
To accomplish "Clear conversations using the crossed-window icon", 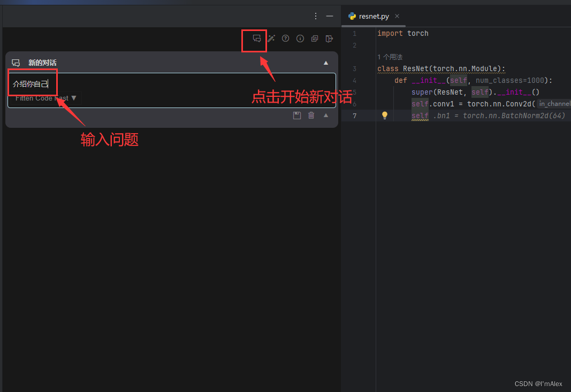I will point(314,39).
